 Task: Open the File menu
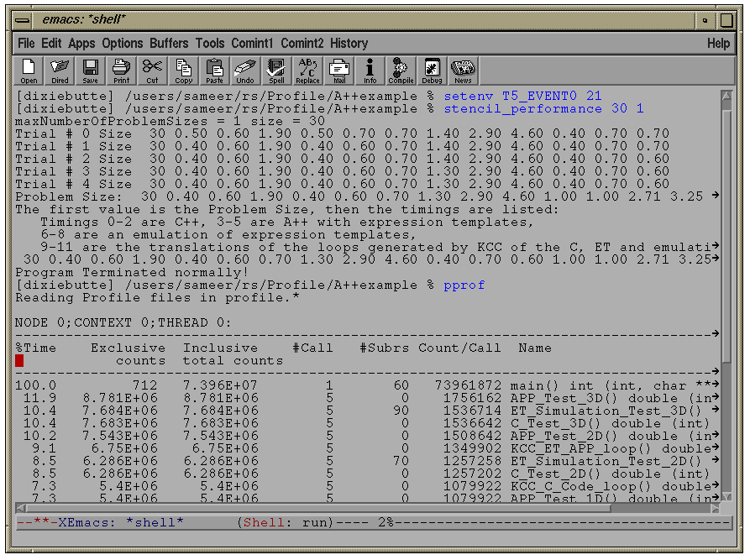[26, 44]
